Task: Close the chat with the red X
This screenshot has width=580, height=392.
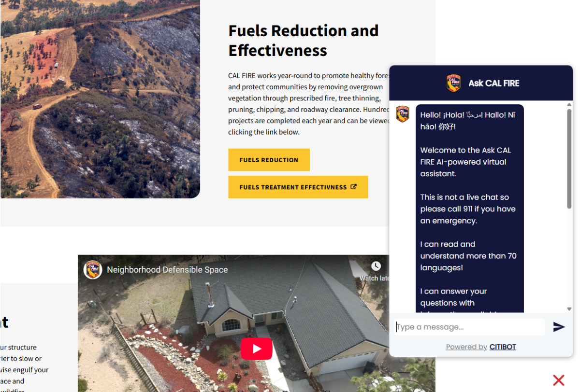Action: (559, 380)
